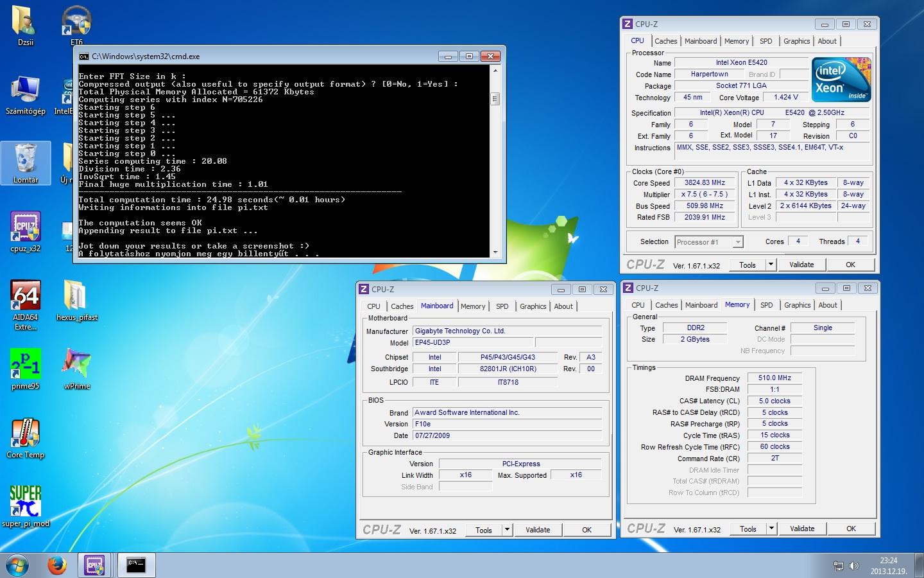Image resolution: width=924 pixels, height=578 pixels.
Task: Launch the prime95 desktop icon
Action: click(26, 369)
